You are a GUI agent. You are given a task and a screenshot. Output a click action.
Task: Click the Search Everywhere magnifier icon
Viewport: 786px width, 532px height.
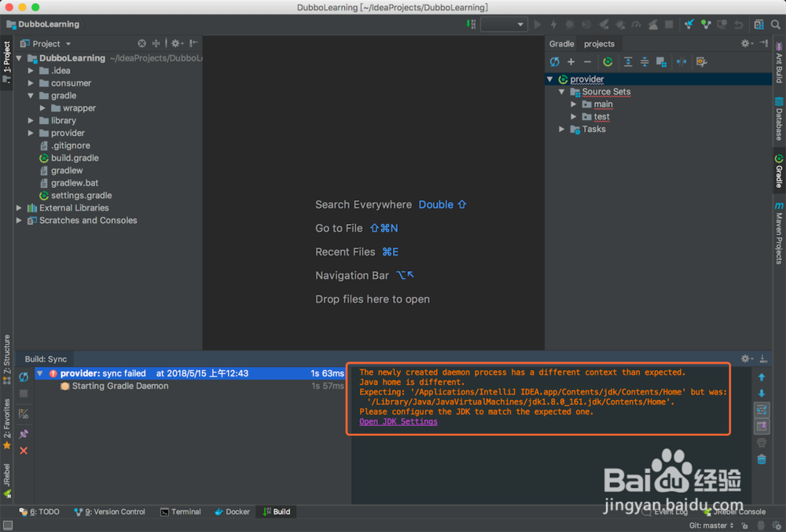pos(776,24)
